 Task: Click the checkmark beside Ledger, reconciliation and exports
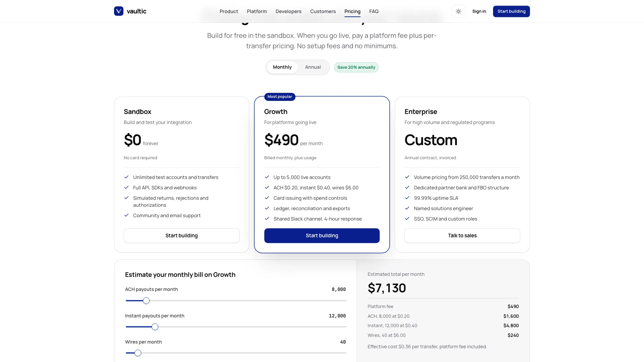267,208
